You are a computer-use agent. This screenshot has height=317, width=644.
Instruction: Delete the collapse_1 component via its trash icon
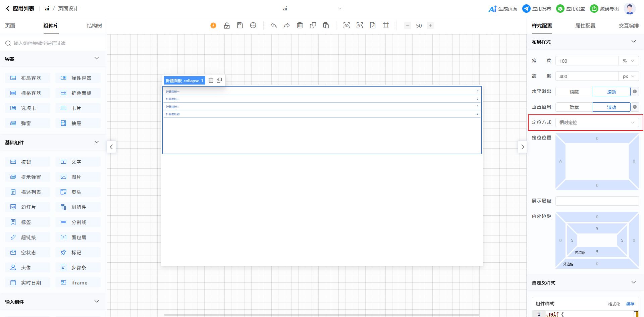tap(211, 81)
